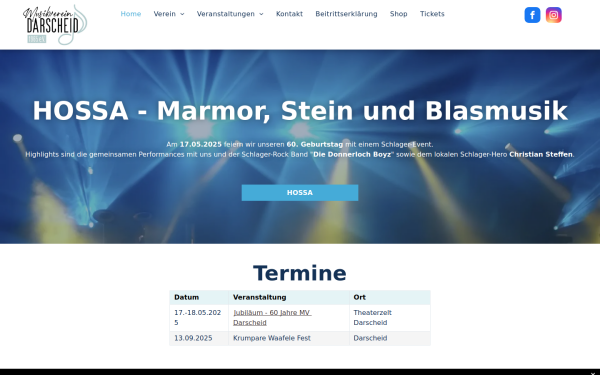Click bold date 17.05.2025 in banner
The height and width of the screenshot is (375, 600).
click(x=201, y=145)
